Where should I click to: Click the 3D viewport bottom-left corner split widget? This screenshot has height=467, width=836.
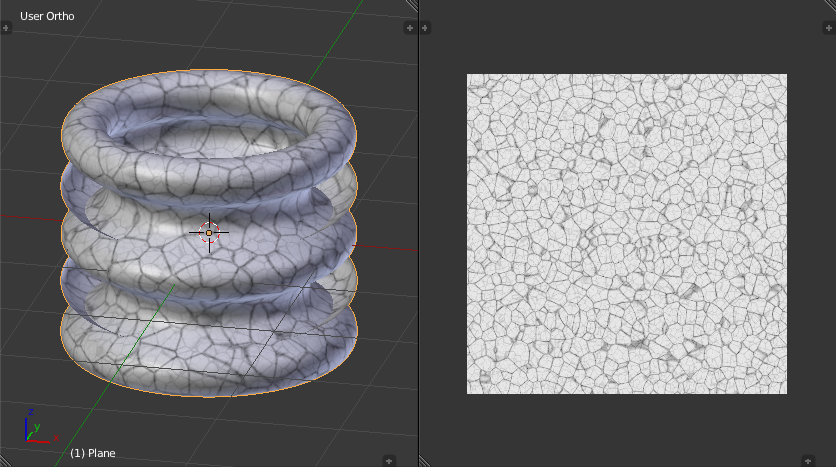[6, 460]
